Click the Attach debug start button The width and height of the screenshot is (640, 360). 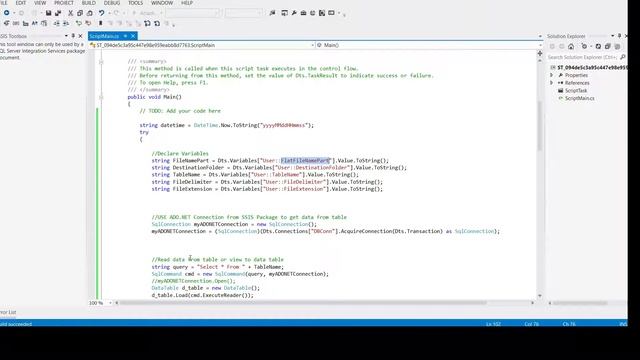click(144, 13)
